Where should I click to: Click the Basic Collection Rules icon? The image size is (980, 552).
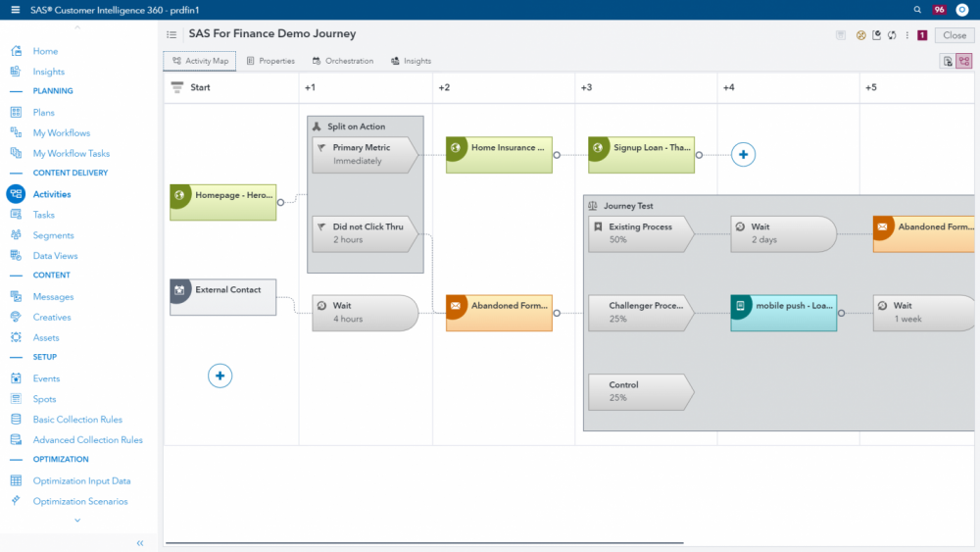tap(16, 420)
